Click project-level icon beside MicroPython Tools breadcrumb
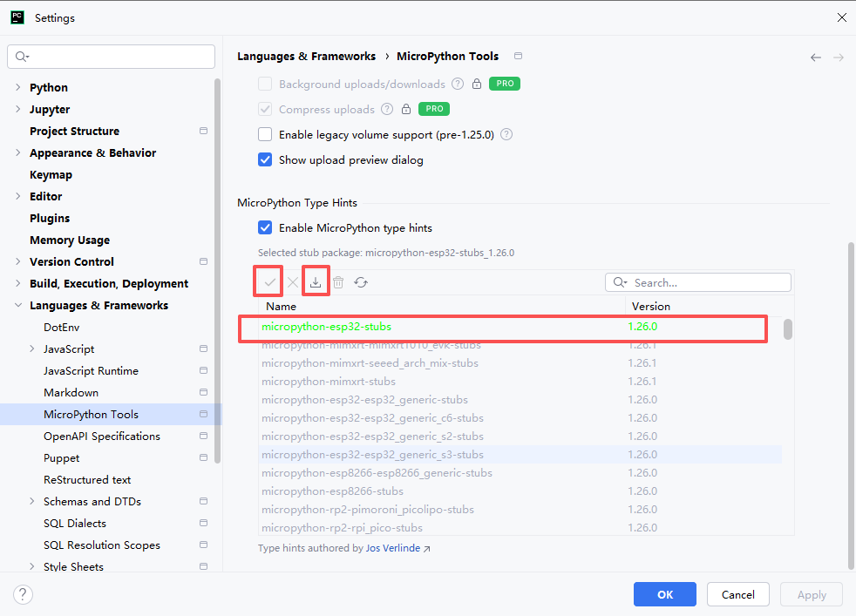The height and width of the screenshot is (616, 856). click(518, 56)
